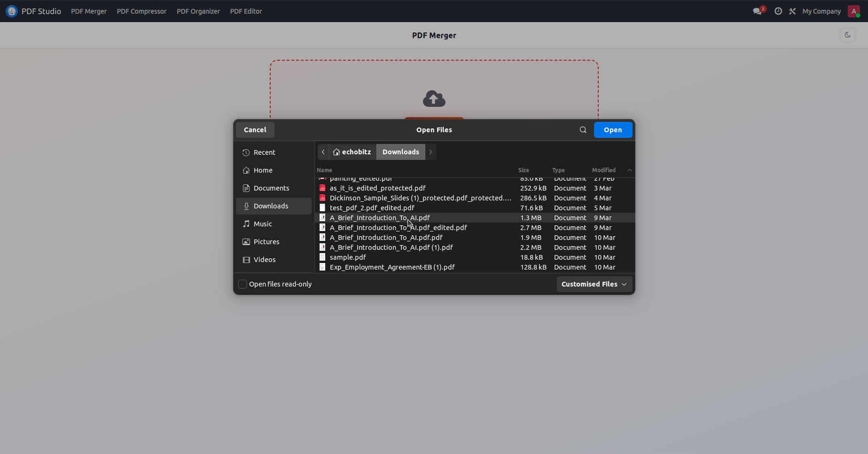
Task: Select Pictures in the sidebar
Action: tap(274, 242)
